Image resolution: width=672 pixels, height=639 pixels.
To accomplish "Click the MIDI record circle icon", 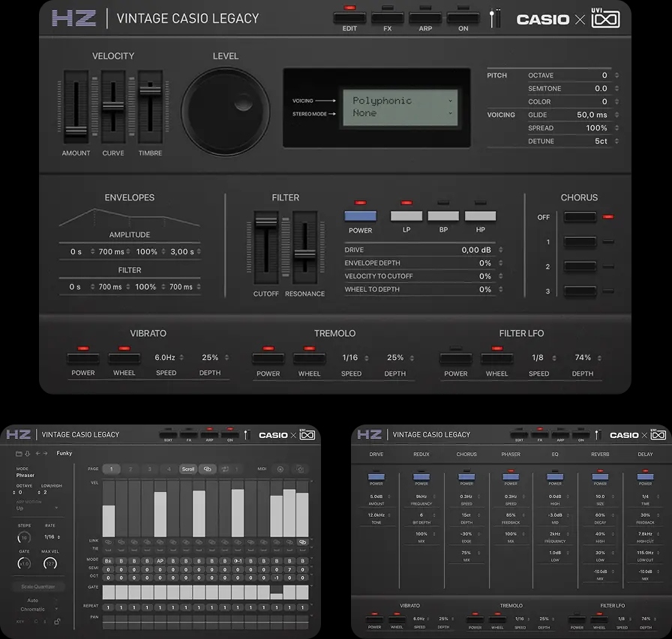I will pos(280,469).
